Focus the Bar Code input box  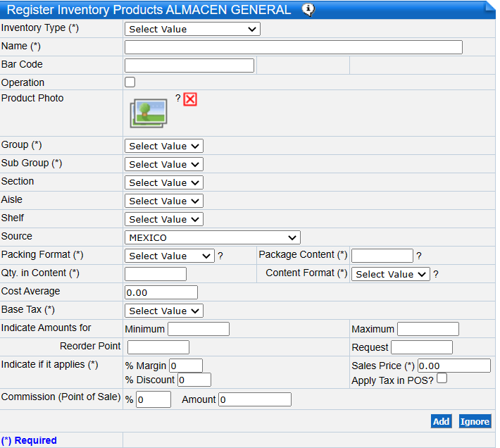(189, 66)
